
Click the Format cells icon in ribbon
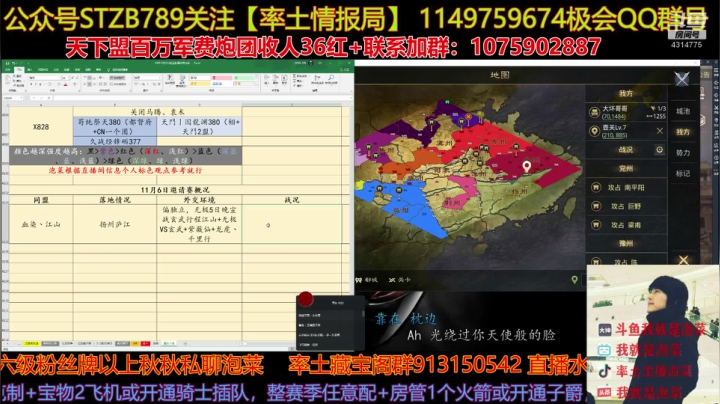point(284,80)
